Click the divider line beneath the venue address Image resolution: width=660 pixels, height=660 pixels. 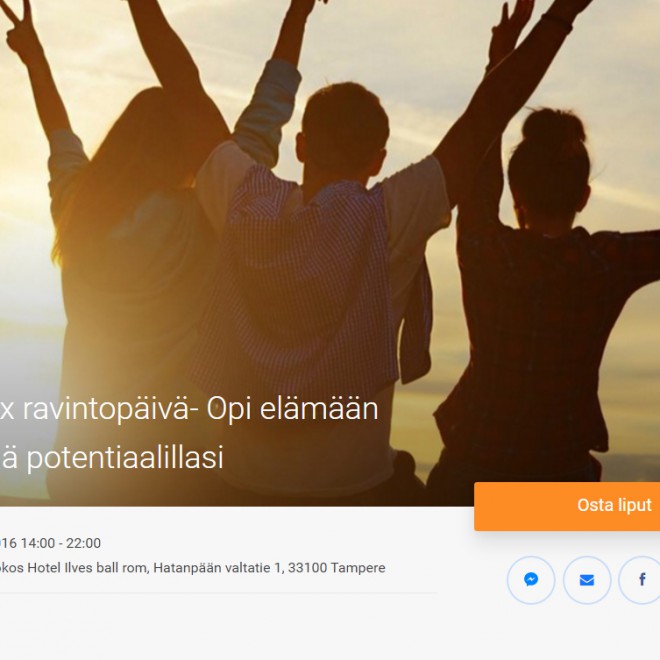(x=219, y=592)
